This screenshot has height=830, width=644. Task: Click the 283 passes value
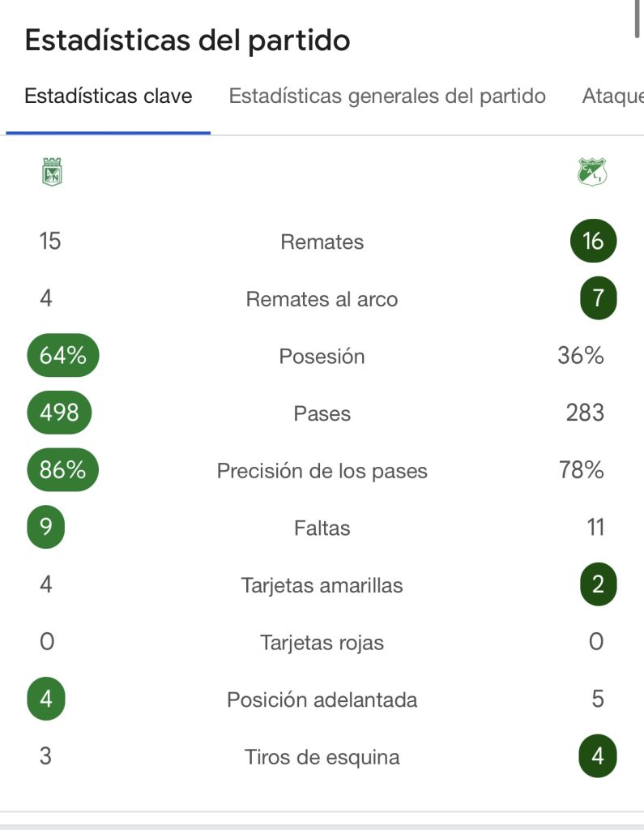click(585, 413)
